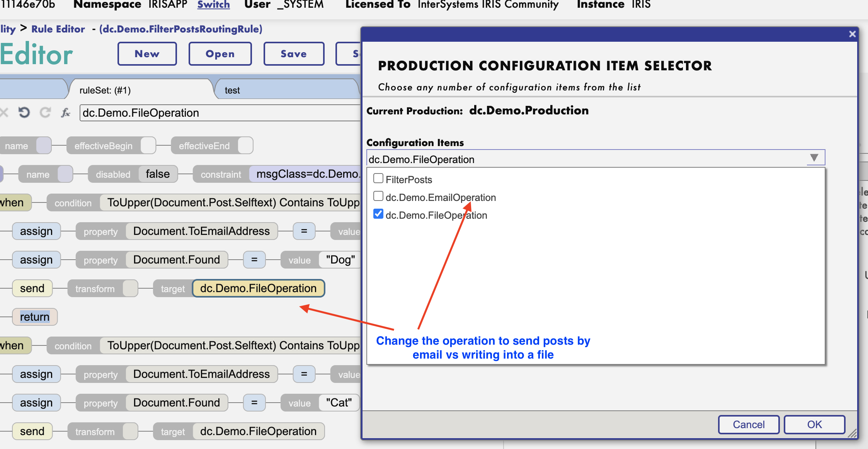868x449 pixels.
Task: Enable the dc.Demo.EmailOperation checkbox
Action: tap(378, 197)
